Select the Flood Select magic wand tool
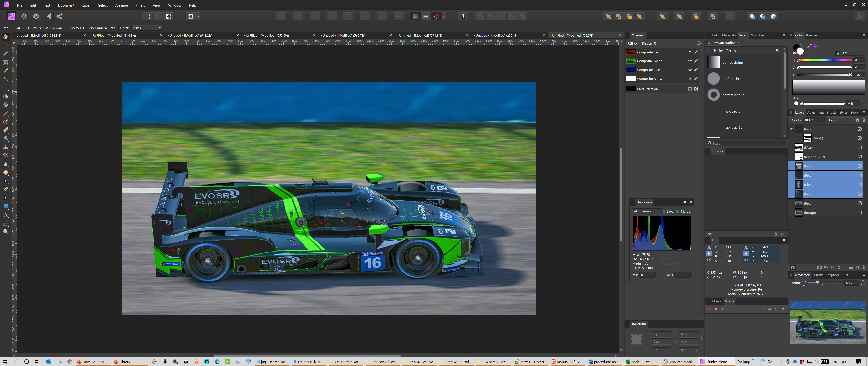The height and width of the screenshot is (366, 868). tap(6, 79)
